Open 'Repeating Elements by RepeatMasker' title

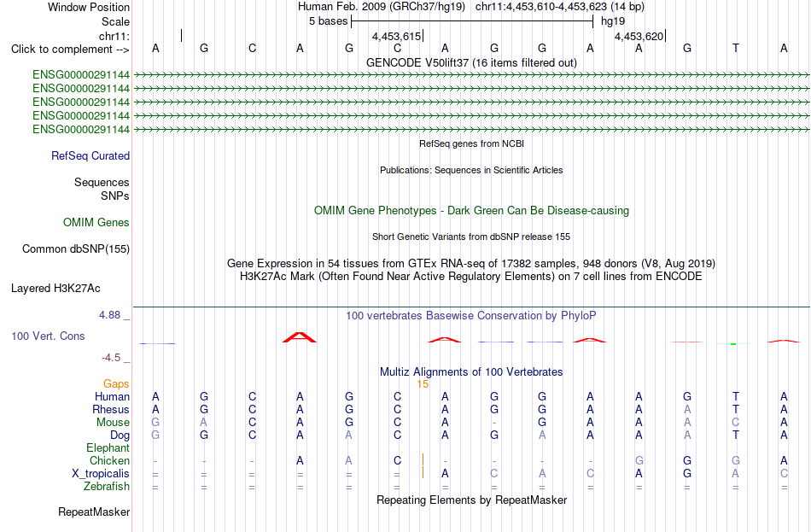[x=471, y=500]
